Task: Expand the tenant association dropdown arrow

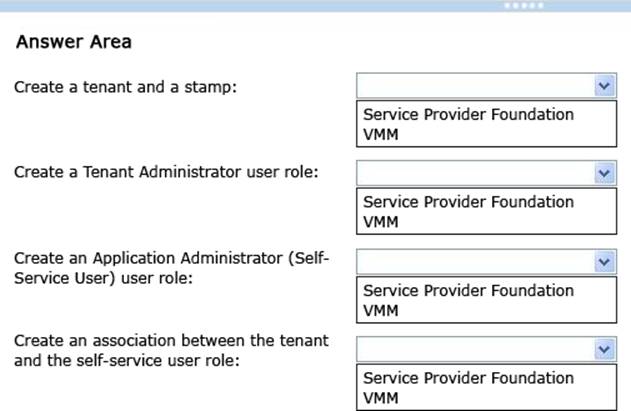Action: tap(604, 349)
